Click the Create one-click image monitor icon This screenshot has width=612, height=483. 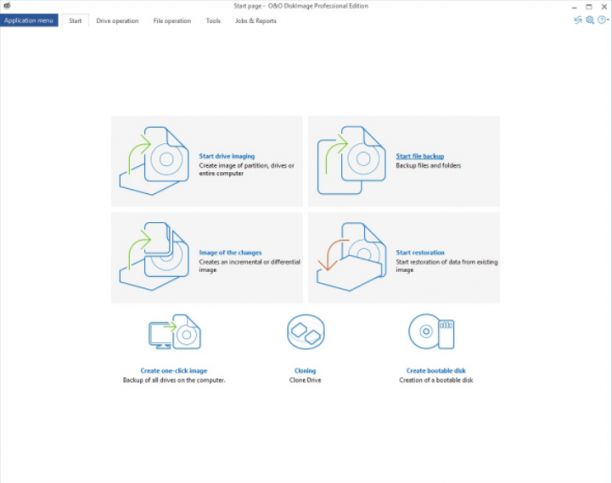tap(174, 332)
